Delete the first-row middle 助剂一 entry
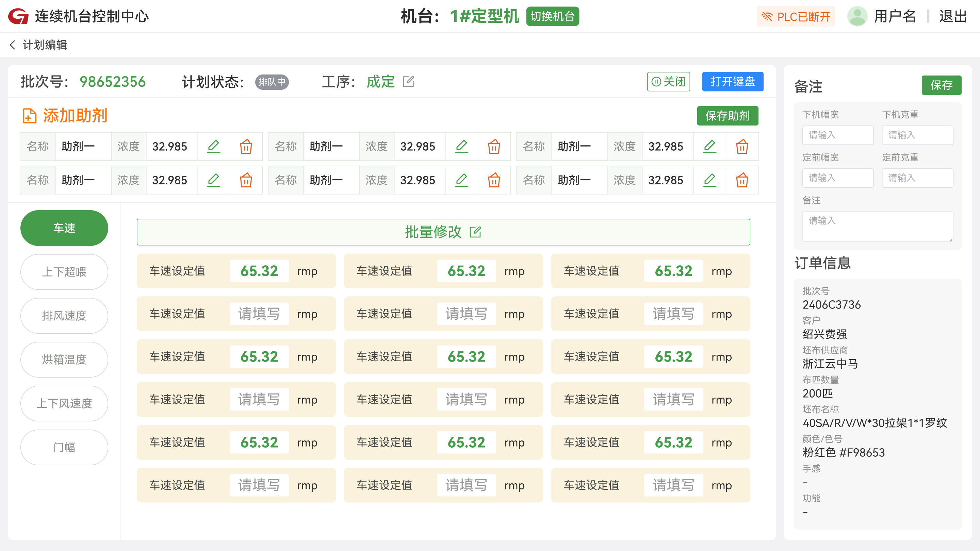The width and height of the screenshot is (980, 551). click(494, 146)
